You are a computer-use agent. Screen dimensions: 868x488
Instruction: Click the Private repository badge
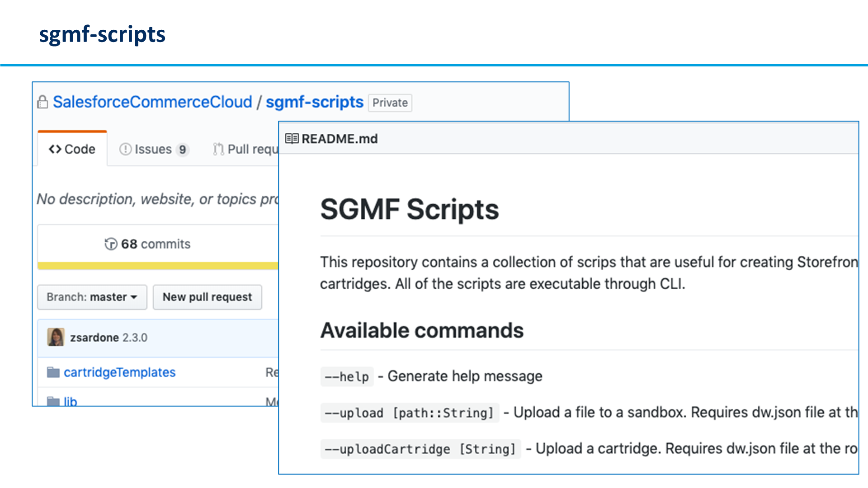tap(390, 103)
